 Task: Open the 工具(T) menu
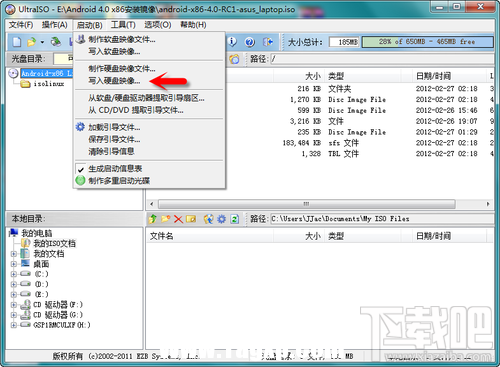tap(123, 25)
